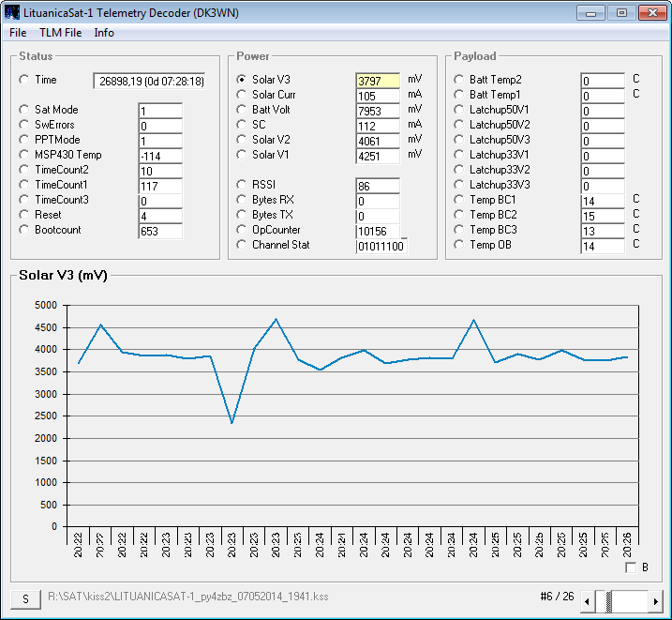Click the Solar V3 value field 3797
Image resolution: width=672 pixels, height=620 pixels.
(378, 81)
